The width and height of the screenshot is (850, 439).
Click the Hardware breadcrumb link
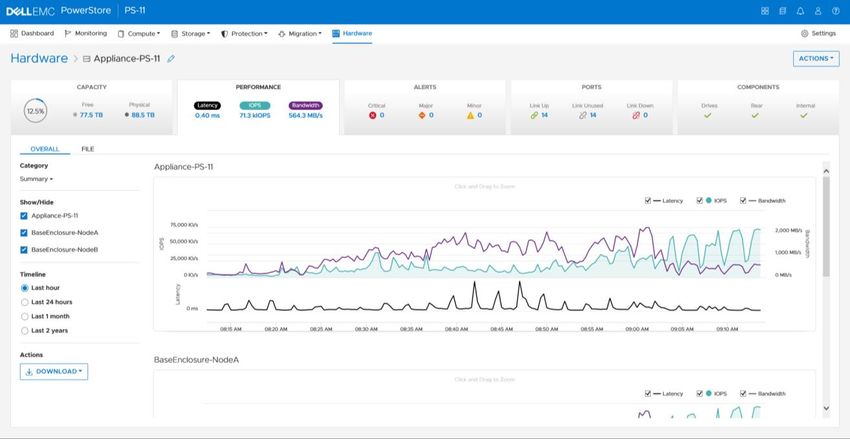(x=39, y=59)
